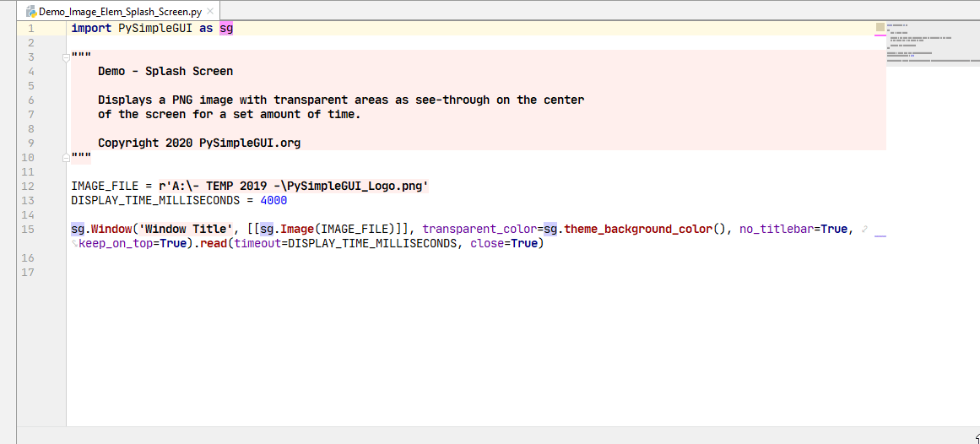Screen dimensions: 980x444
Task: Click line number 17 in the gutter
Action: tap(28, 273)
